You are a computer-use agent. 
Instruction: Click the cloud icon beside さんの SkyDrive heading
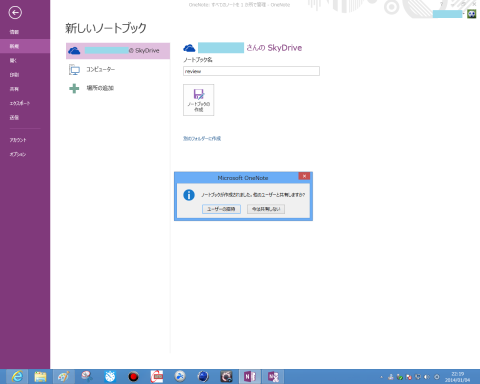(189, 48)
